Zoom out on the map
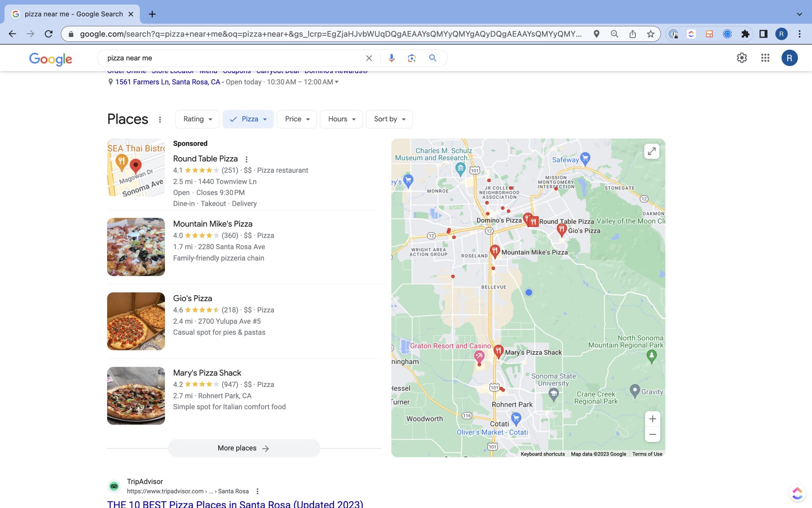Image resolution: width=812 pixels, height=508 pixels. coord(652,434)
